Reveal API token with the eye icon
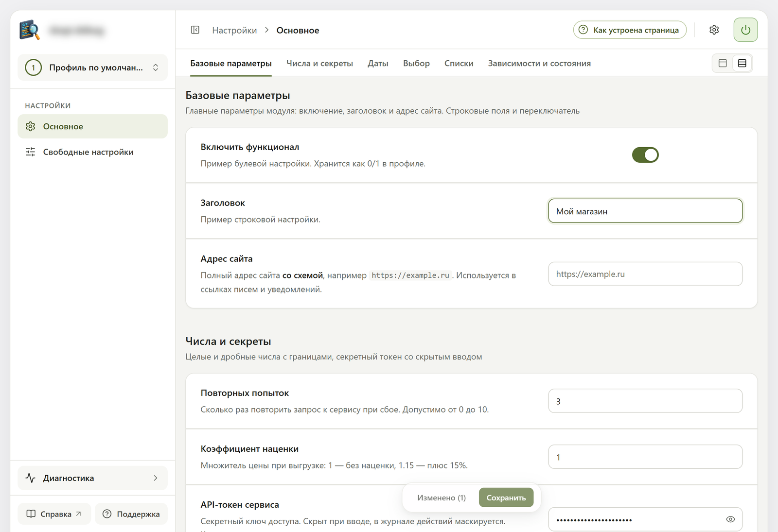Screen dimensions: 778x532 pyautogui.click(x=730, y=519)
